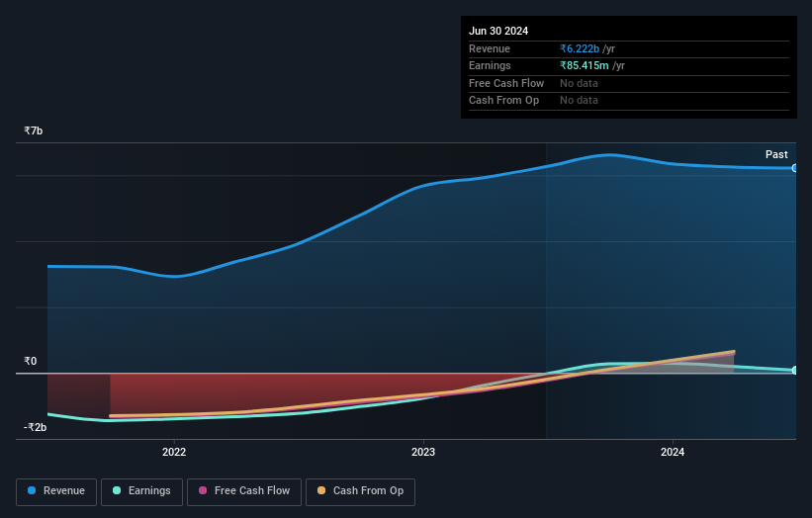Click the 2022 x-axis label

point(174,452)
